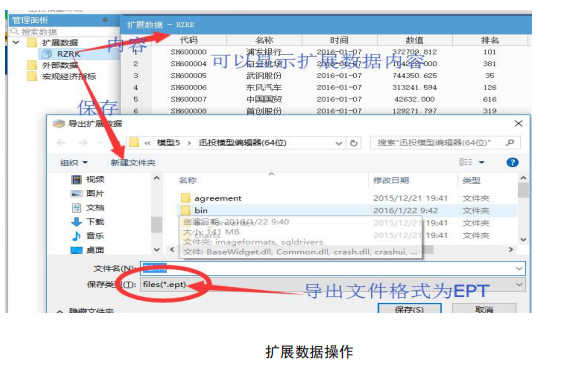Open 图片 in navigation pane

click(x=87, y=194)
